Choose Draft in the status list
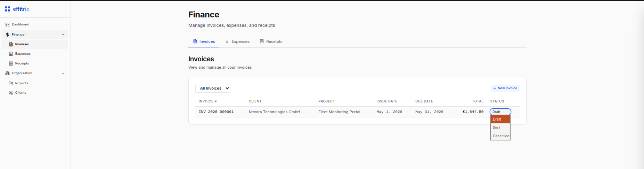Image resolution: width=644 pixels, height=169 pixels. (x=500, y=119)
